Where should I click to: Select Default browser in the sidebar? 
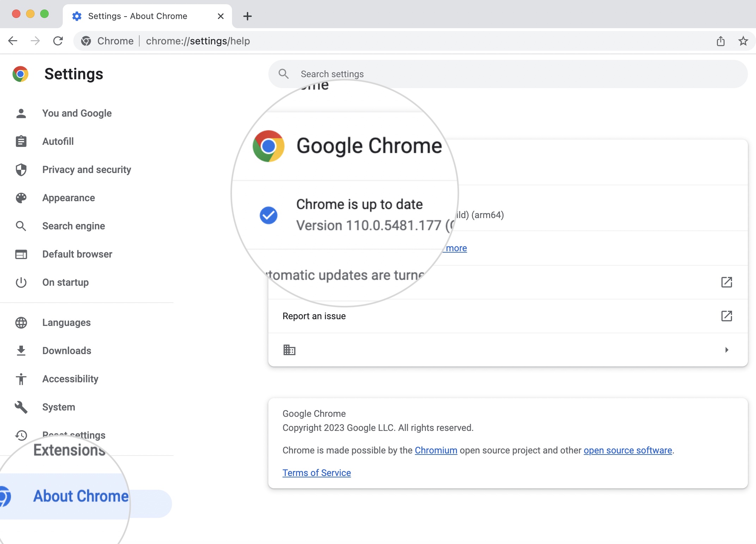point(77,254)
